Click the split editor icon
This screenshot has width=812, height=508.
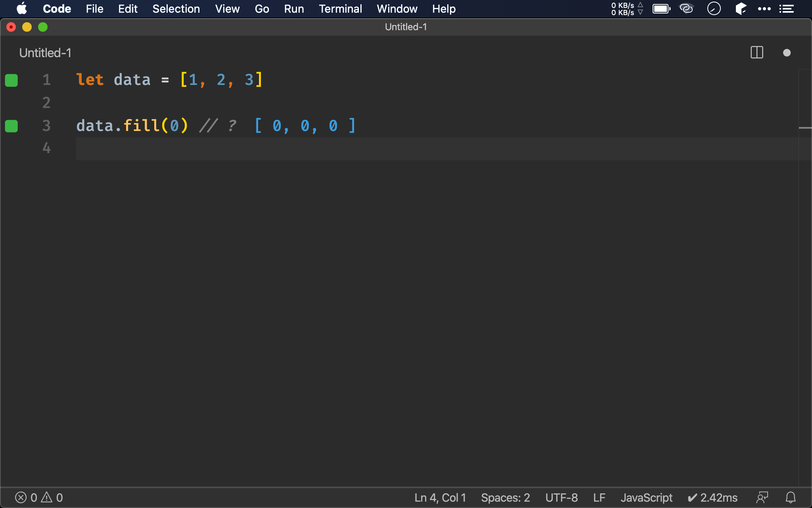click(x=757, y=52)
